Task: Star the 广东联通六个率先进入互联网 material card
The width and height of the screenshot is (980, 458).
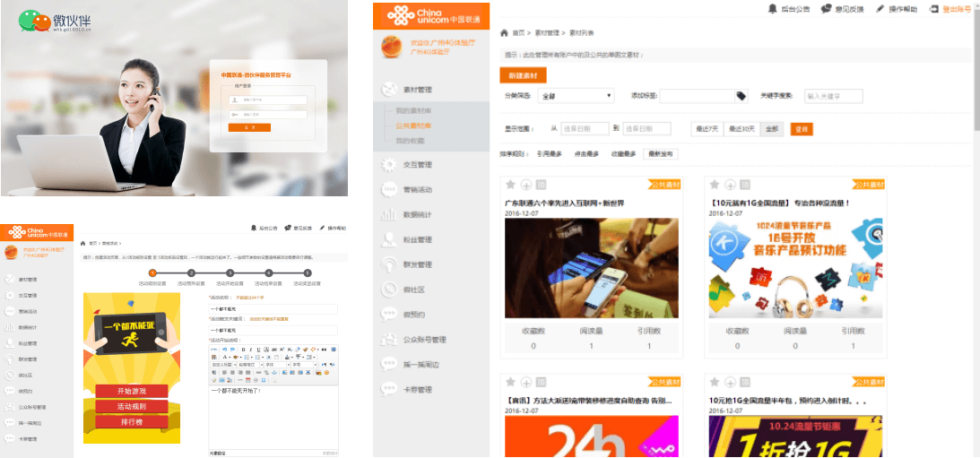Action: point(511,185)
